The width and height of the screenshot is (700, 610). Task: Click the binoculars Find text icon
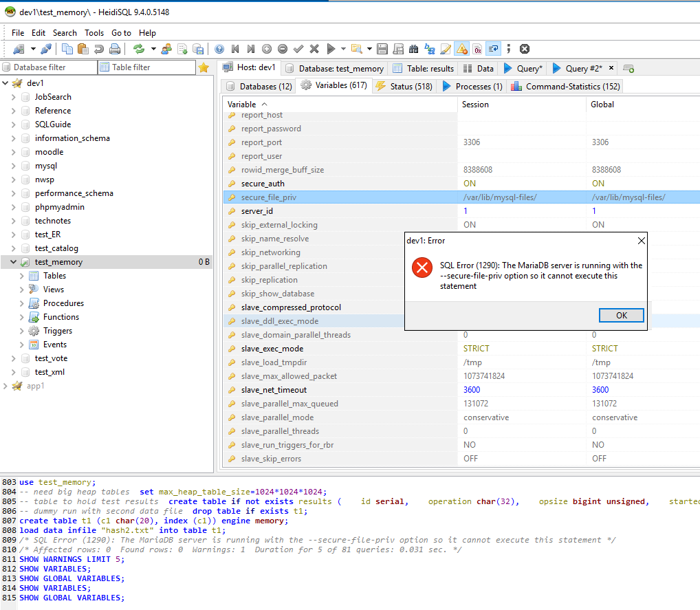click(x=413, y=49)
